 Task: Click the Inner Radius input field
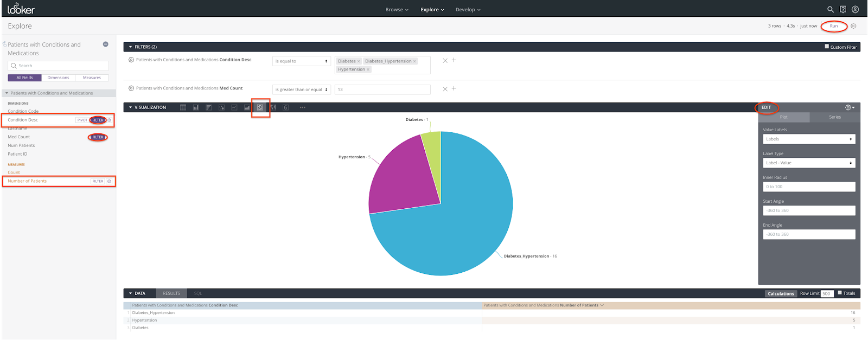(808, 187)
